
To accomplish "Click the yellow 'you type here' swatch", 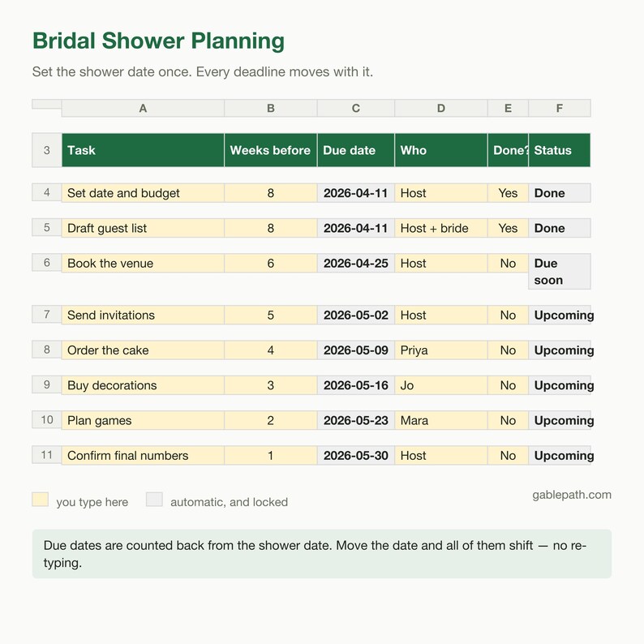I will pyautogui.click(x=41, y=500).
